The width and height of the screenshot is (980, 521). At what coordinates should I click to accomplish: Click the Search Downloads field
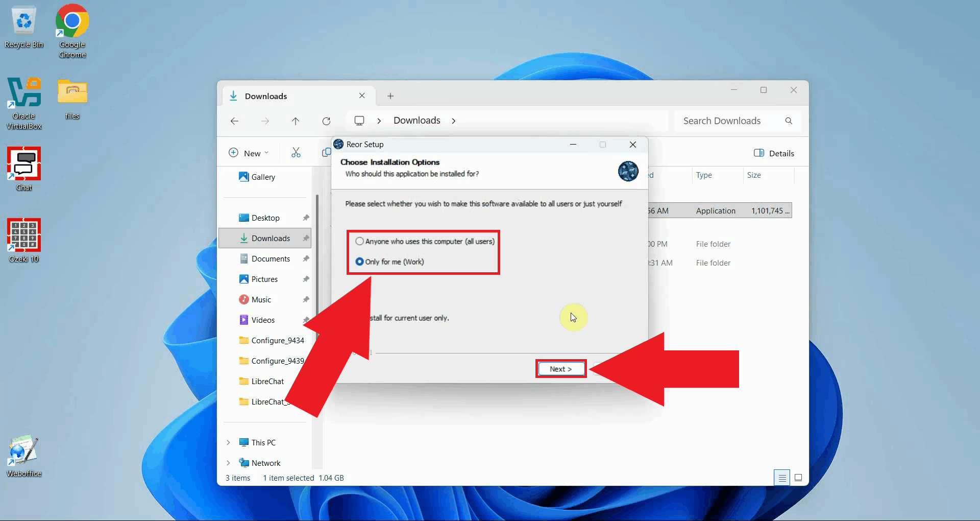point(738,121)
